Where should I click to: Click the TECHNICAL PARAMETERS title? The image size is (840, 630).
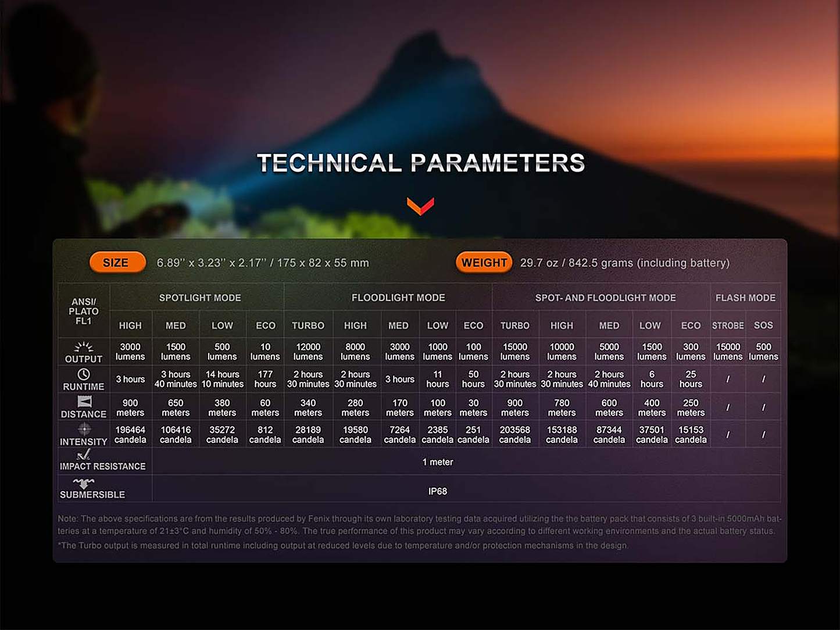(x=421, y=163)
